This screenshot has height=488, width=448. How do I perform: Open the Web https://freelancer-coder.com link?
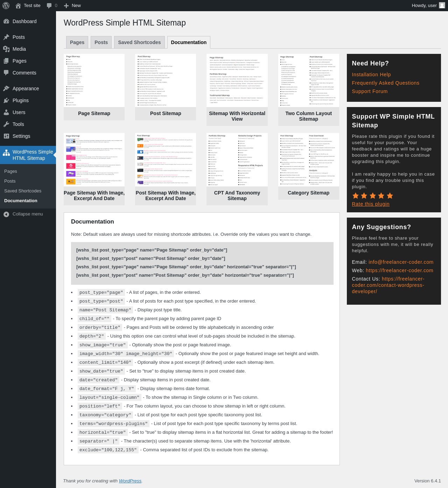pyautogui.click(x=400, y=270)
